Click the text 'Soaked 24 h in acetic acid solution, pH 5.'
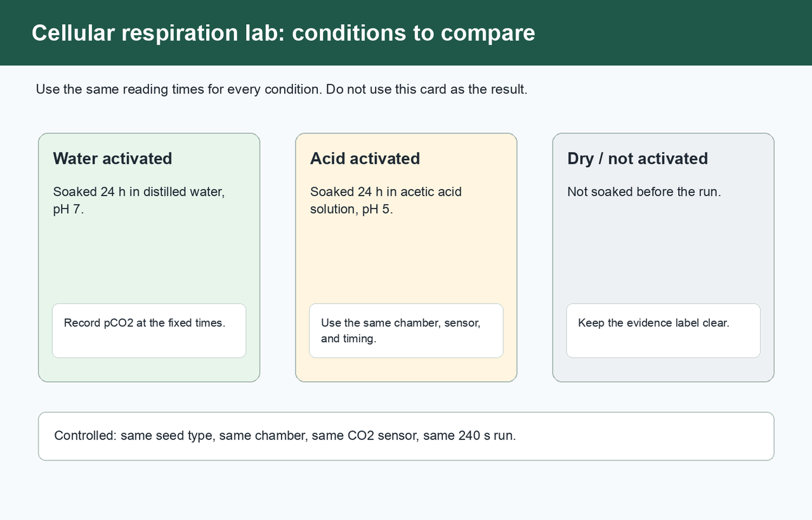 pyautogui.click(x=386, y=201)
